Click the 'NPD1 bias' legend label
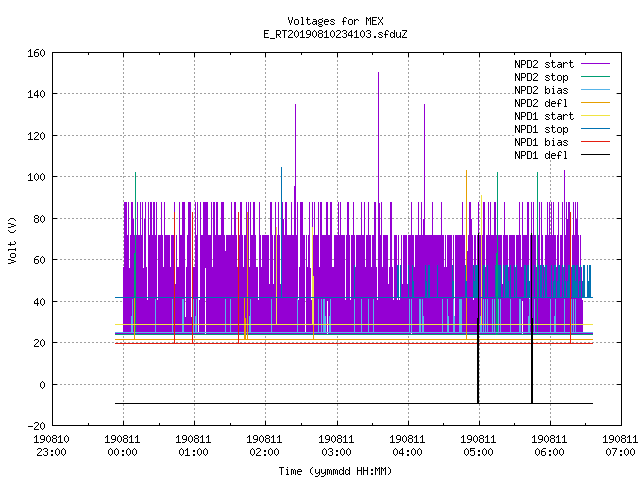 (x=541, y=142)
